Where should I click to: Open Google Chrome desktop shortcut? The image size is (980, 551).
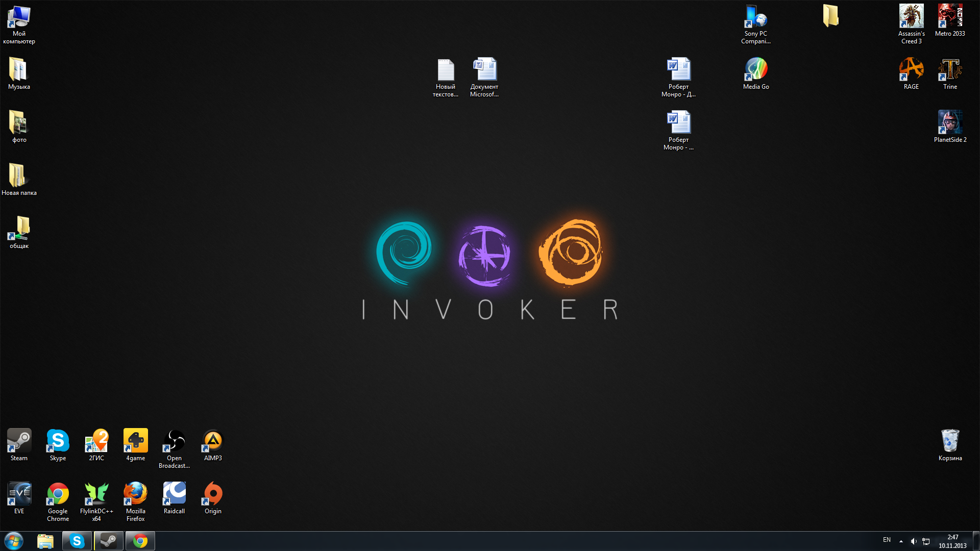(x=58, y=502)
